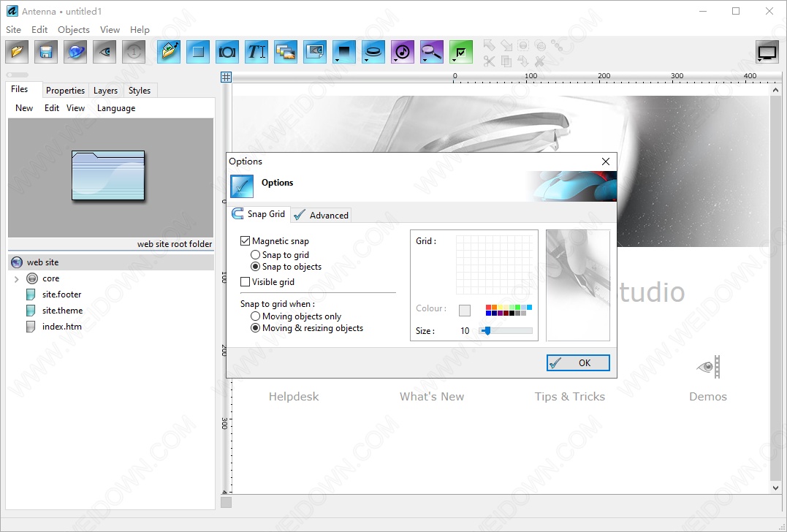The height and width of the screenshot is (532, 787).
Task: Open the Files panel's New menu
Action: (24, 108)
